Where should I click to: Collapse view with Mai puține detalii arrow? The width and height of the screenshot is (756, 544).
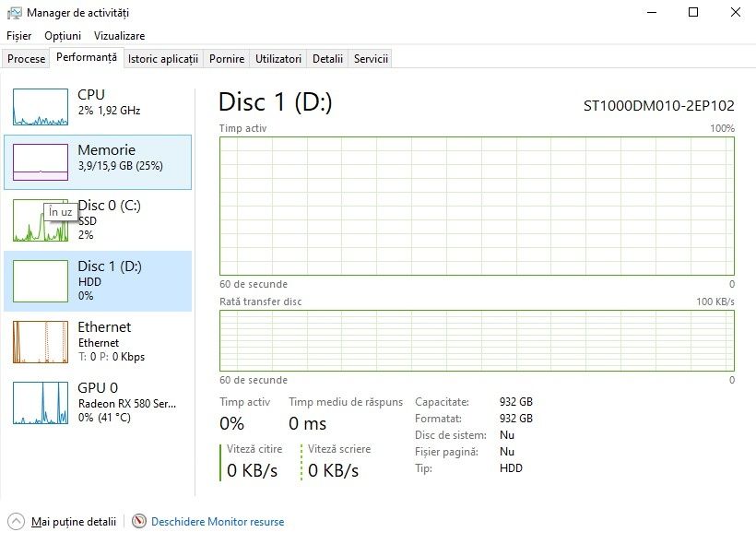pyautogui.click(x=16, y=522)
